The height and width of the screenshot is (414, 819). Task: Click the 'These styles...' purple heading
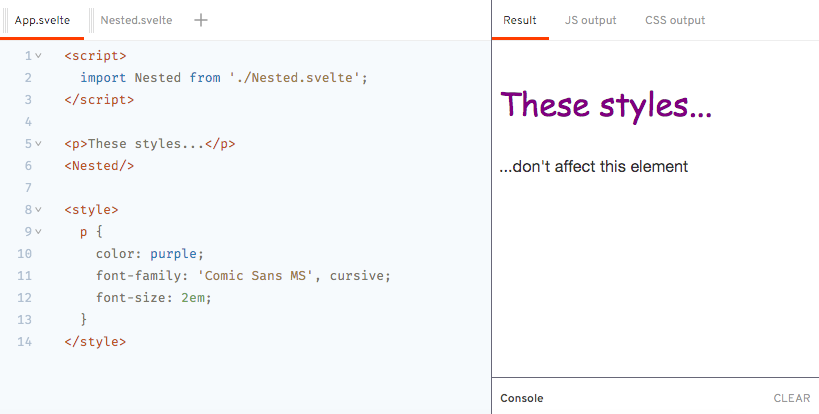(606, 105)
